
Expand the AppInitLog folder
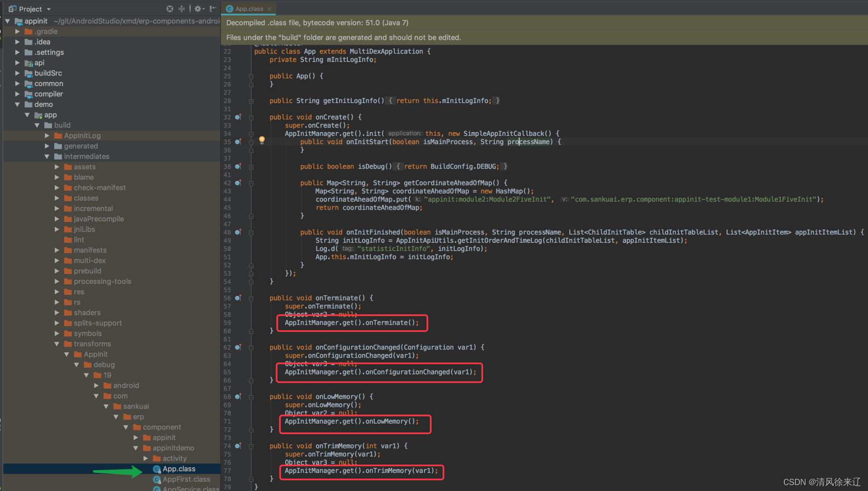(47, 136)
